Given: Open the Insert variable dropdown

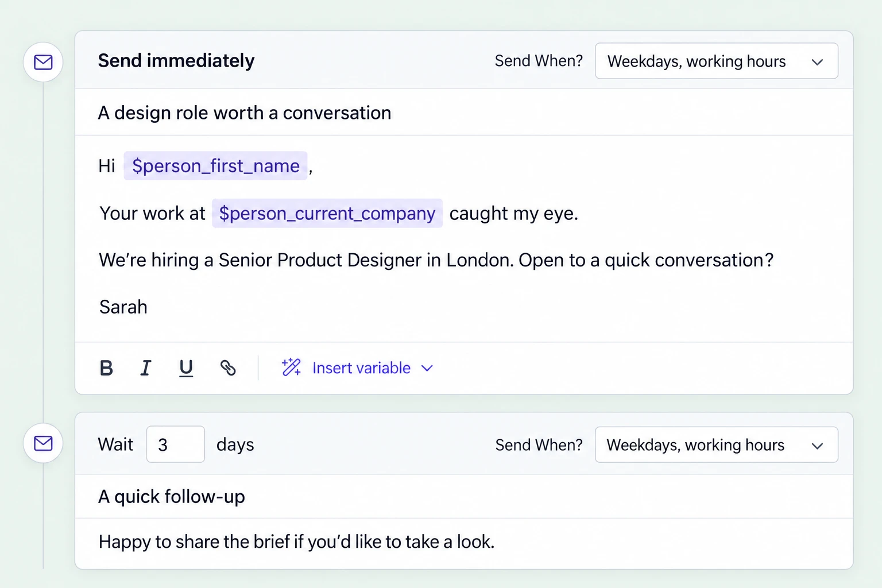Looking at the screenshot, I should [357, 368].
